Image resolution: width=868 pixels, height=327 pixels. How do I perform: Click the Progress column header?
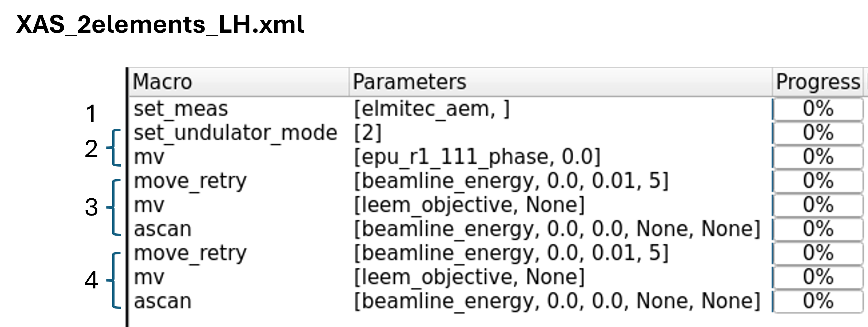[x=818, y=82]
